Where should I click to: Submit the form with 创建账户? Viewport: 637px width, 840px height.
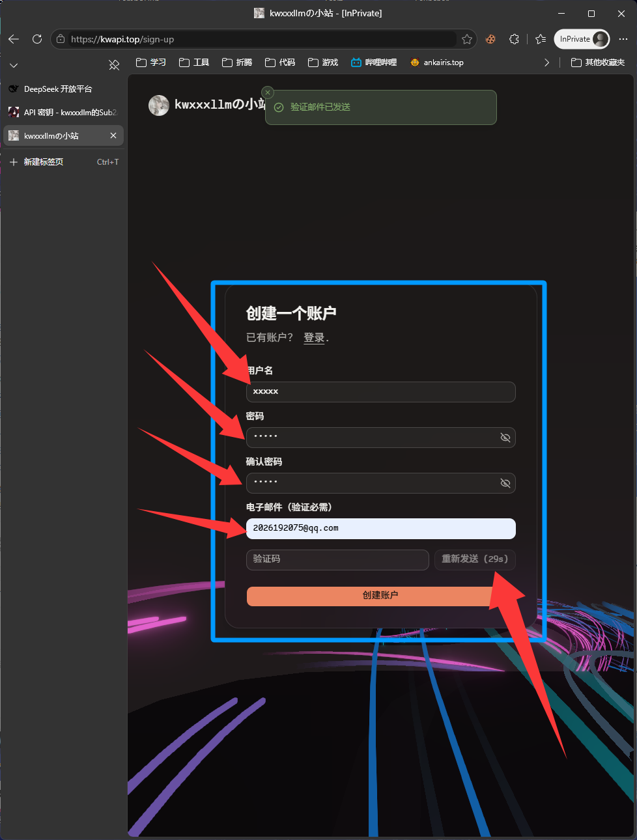[x=381, y=596]
